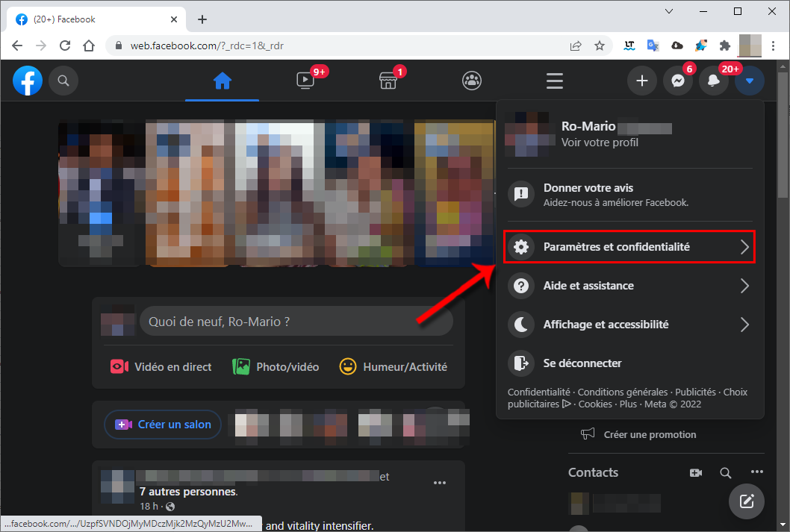The width and height of the screenshot is (790, 532).
Task: Click the Facebook logo icon
Action: (x=28, y=81)
